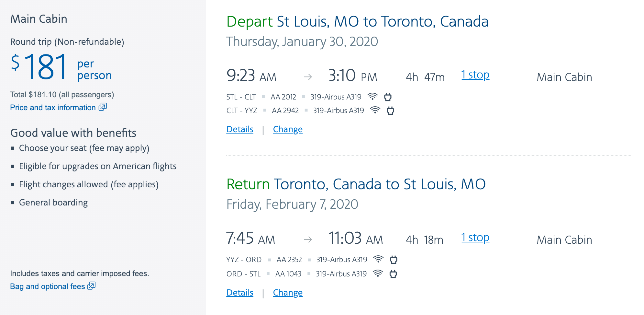644x315 pixels.
Task: Click Wi-Fi icon for flight AA 2012
Action: (x=372, y=97)
